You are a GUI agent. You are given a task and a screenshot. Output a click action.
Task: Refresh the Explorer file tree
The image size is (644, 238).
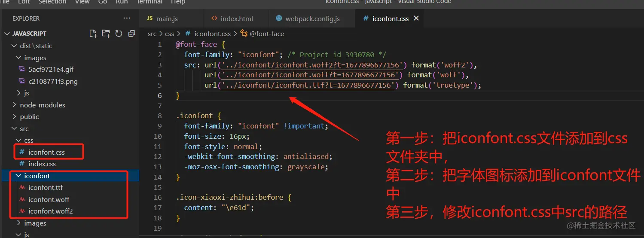coord(119,34)
